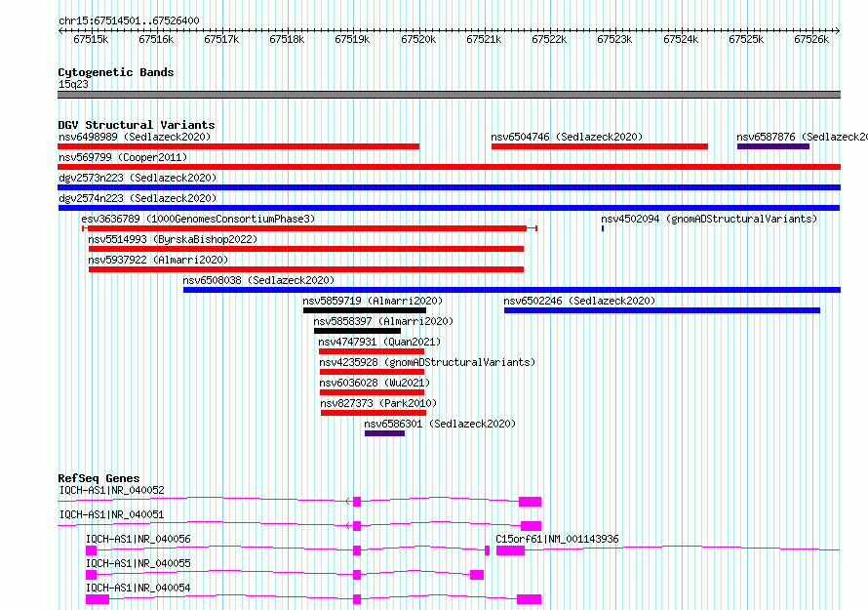Click the nsv6502246 blue variant bar
868x610 pixels.
tap(662, 310)
